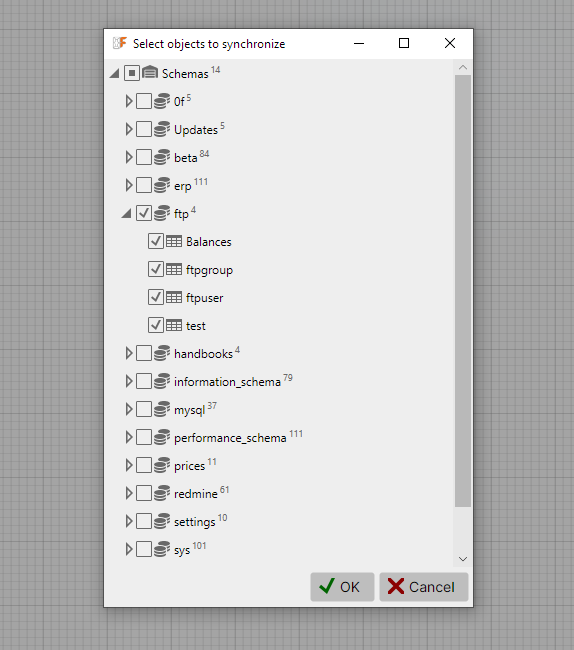Screen dimensions: 574x650
Task: Select the ftpgroup table label
Action: click(x=209, y=270)
